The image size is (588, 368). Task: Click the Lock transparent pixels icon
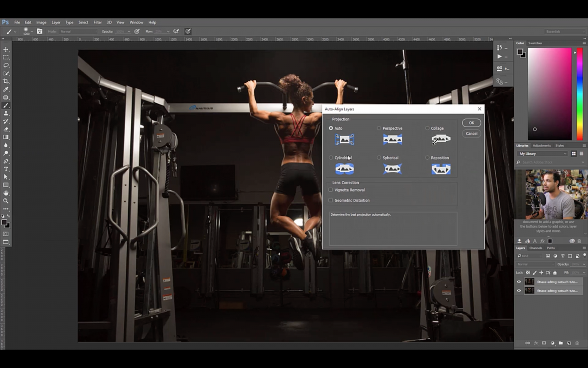tap(527, 272)
